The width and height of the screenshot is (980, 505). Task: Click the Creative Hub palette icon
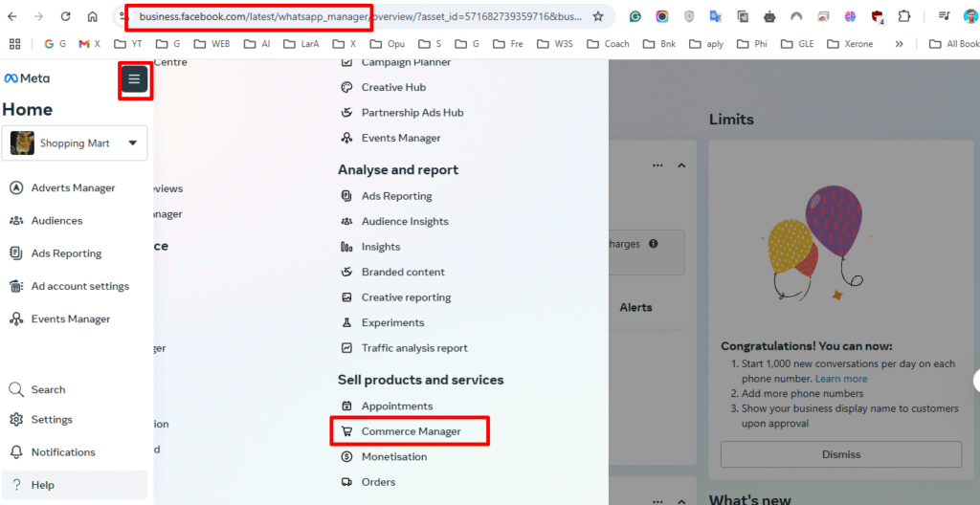tap(346, 87)
